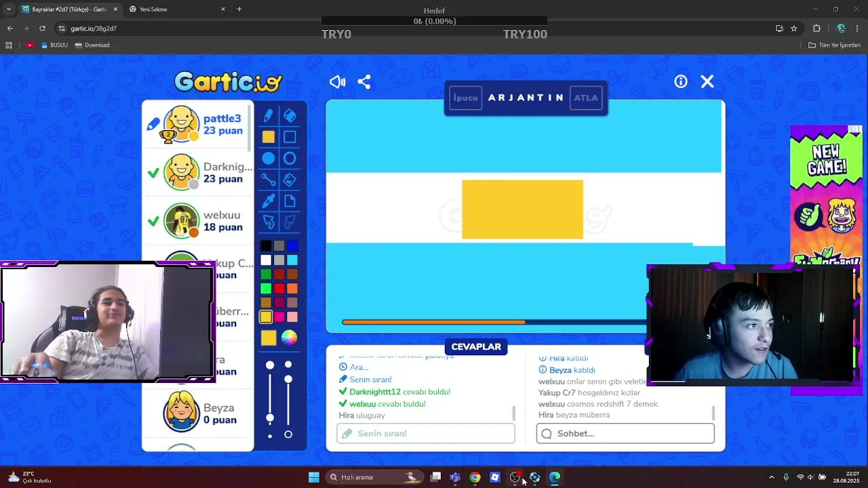Reload the gartic.io page
This screenshot has width=868, height=488.
pos(42,28)
